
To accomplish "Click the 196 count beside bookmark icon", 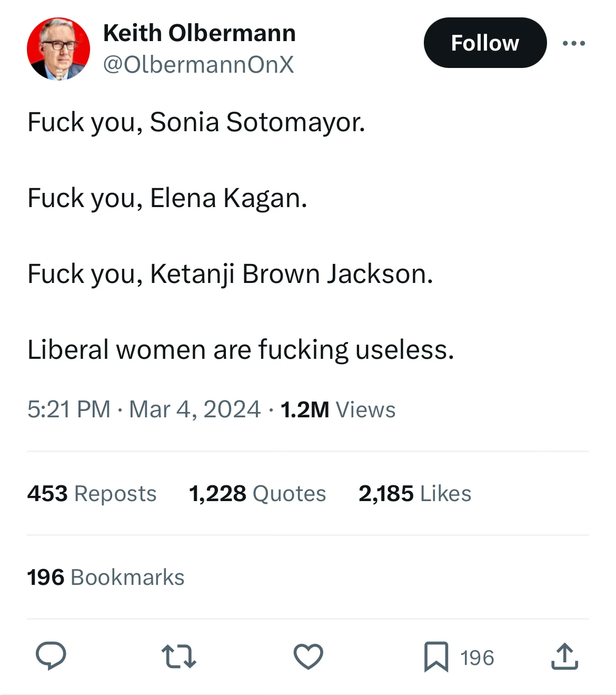I will click(477, 658).
